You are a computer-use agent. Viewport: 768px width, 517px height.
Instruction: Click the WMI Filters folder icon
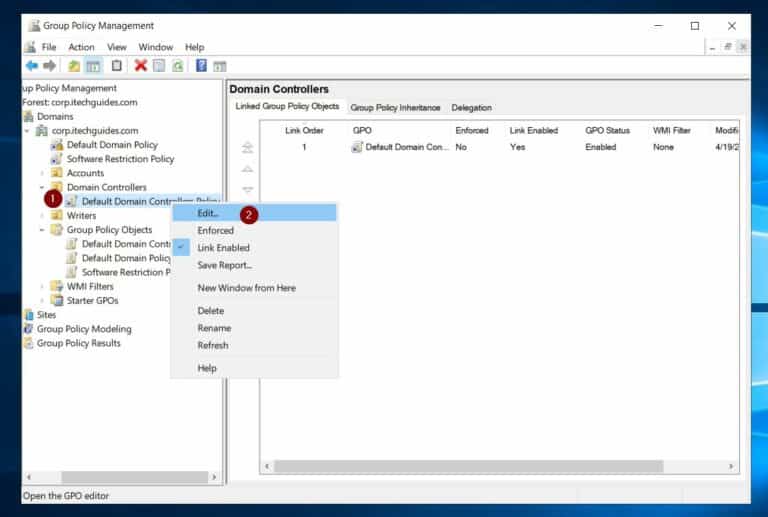(57, 286)
